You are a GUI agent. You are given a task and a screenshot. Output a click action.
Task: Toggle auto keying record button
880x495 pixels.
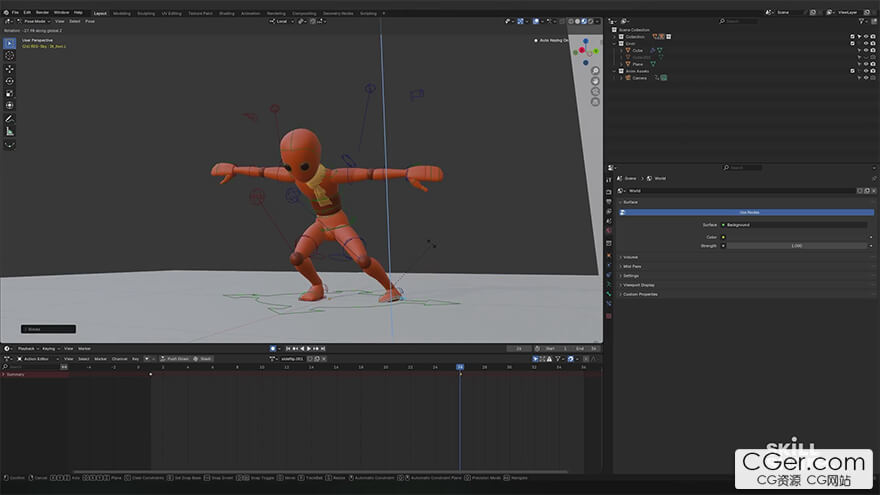point(273,349)
